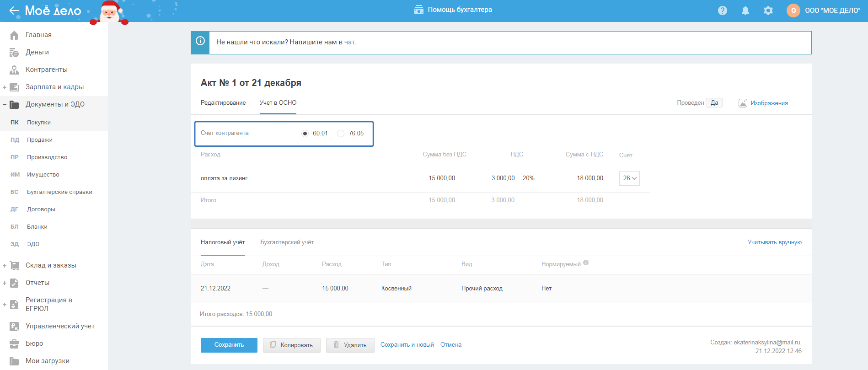Click the Сохранить button

pyautogui.click(x=229, y=345)
